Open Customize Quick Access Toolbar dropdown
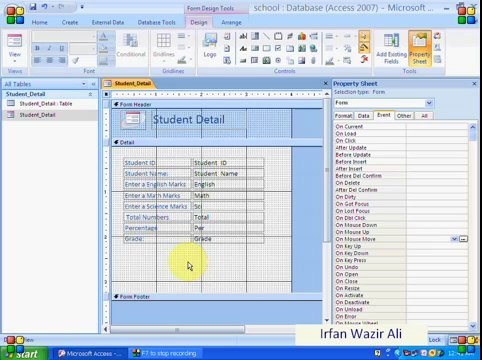 (82, 7)
